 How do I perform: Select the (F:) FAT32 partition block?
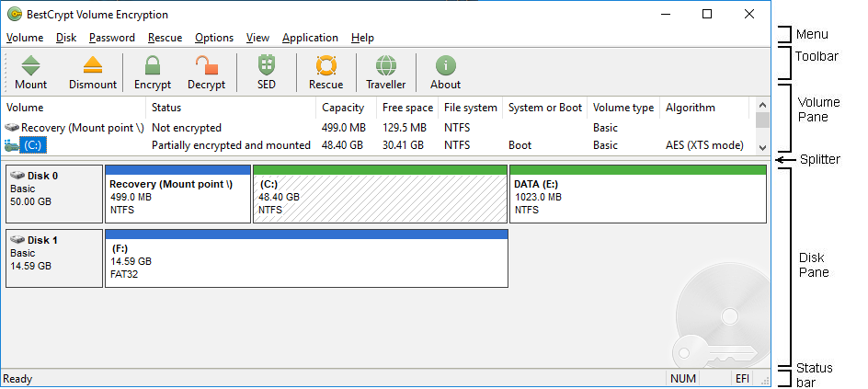click(x=307, y=258)
